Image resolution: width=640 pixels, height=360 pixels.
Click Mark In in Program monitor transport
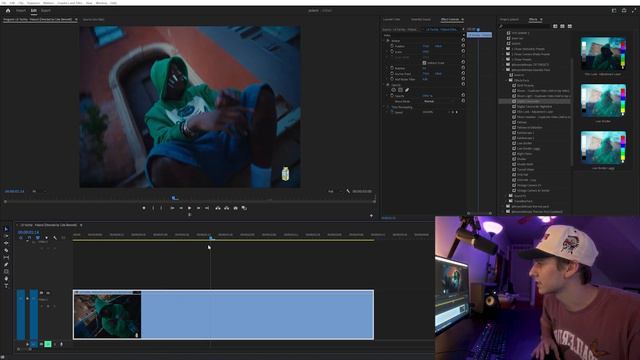click(153, 208)
